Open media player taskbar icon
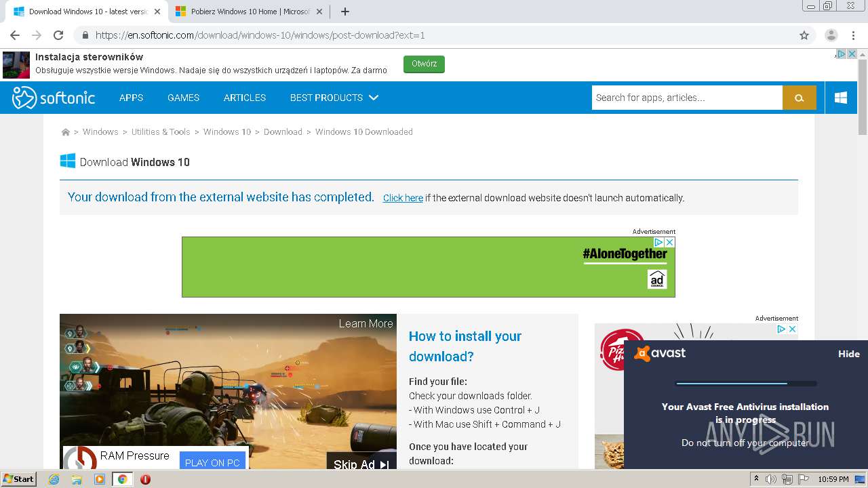 [100, 479]
